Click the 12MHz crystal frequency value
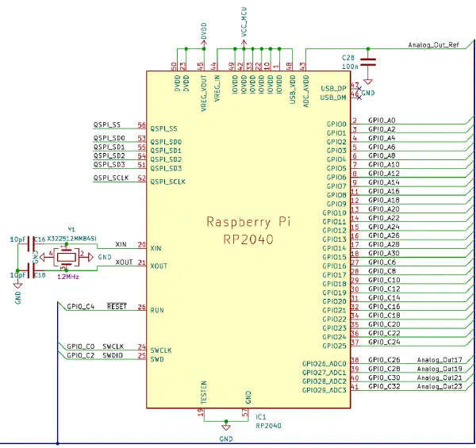476x448 pixels. click(68, 277)
